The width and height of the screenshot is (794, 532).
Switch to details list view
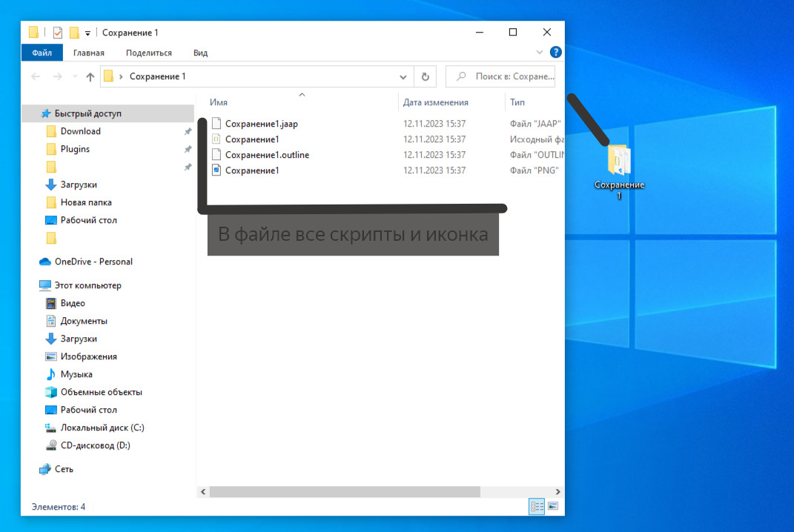point(537,507)
